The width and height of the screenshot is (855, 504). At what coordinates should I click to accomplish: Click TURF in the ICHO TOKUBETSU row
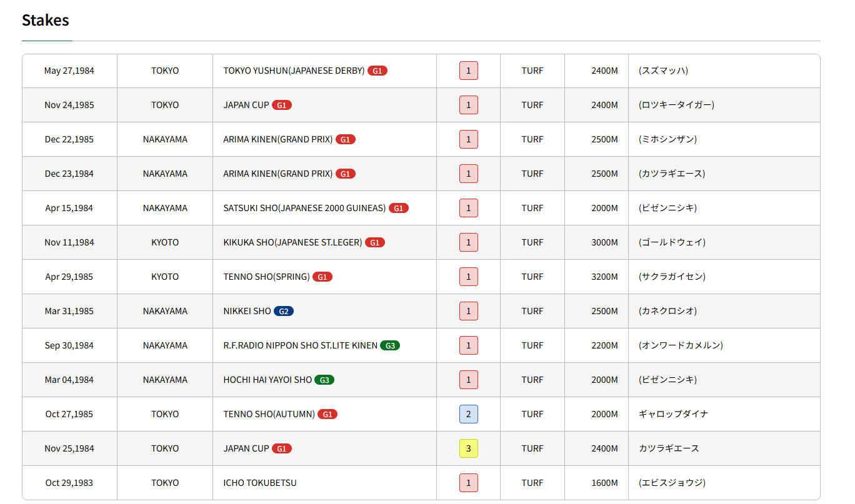(x=532, y=483)
